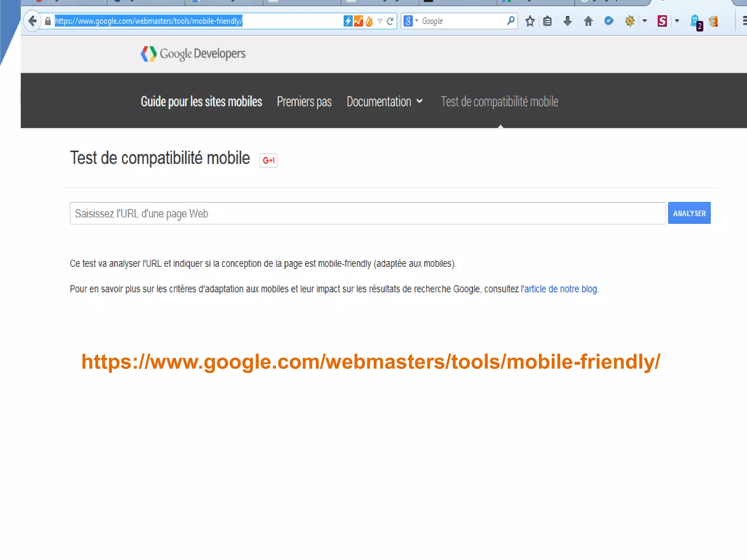
Task: Click the orange chart analytics address bar icon
Action: [x=359, y=21]
